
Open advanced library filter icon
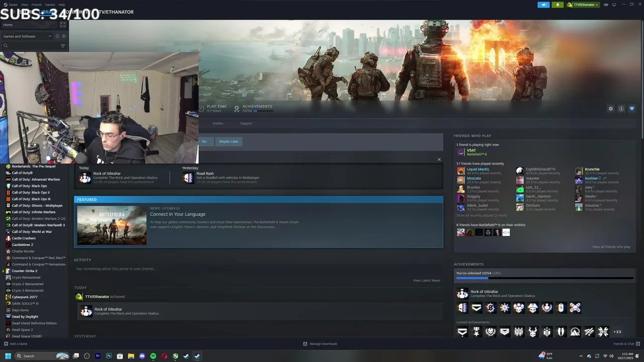tap(63, 46)
